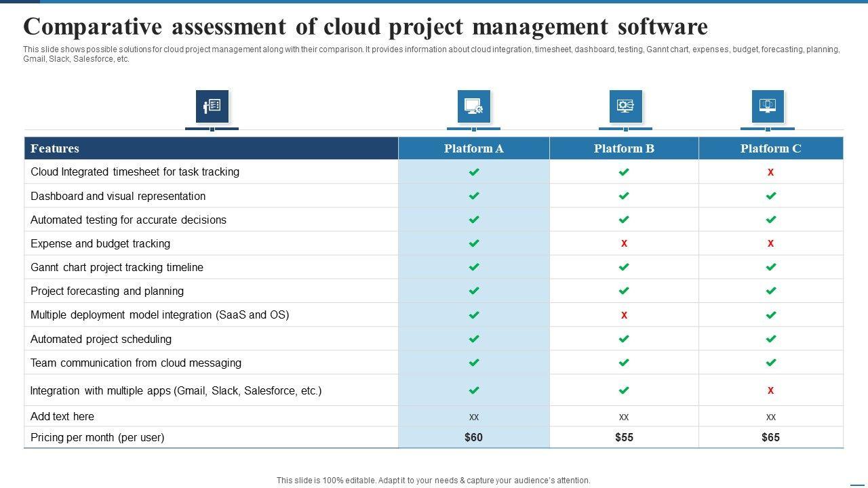868x488 pixels.
Task: Select 'Cloud Integrated timesheet for task tracking' text
Action: tap(135, 172)
